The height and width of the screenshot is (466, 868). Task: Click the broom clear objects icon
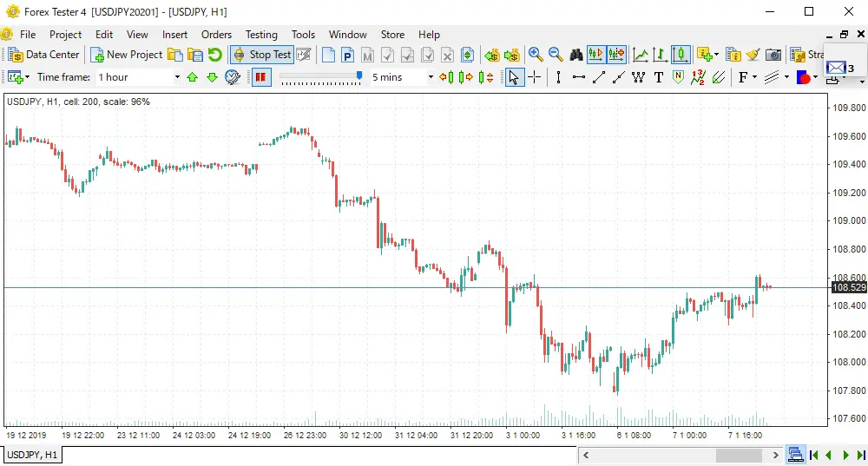click(753, 55)
